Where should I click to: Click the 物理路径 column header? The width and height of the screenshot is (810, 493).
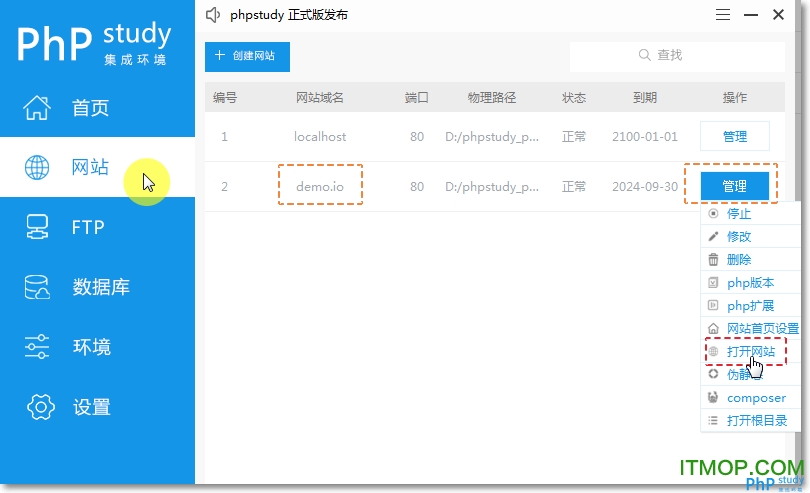click(492, 98)
